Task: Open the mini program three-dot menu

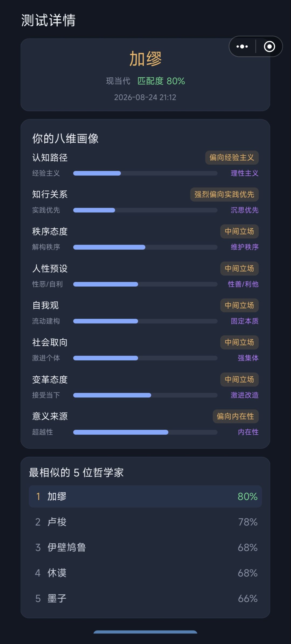Action: coord(242,46)
